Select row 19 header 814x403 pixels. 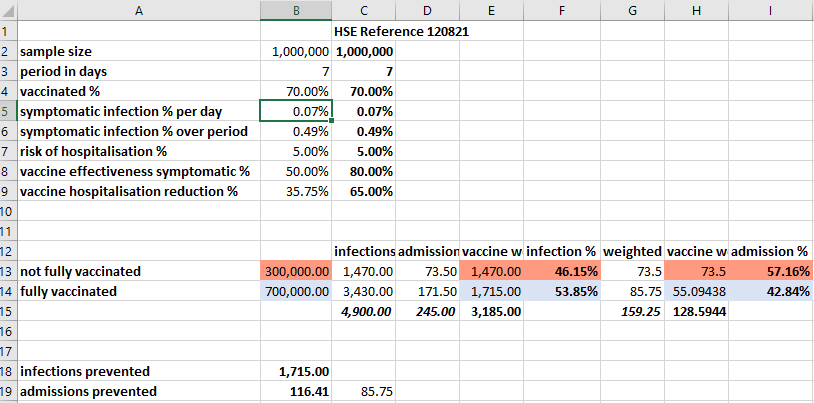pos(8,391)
